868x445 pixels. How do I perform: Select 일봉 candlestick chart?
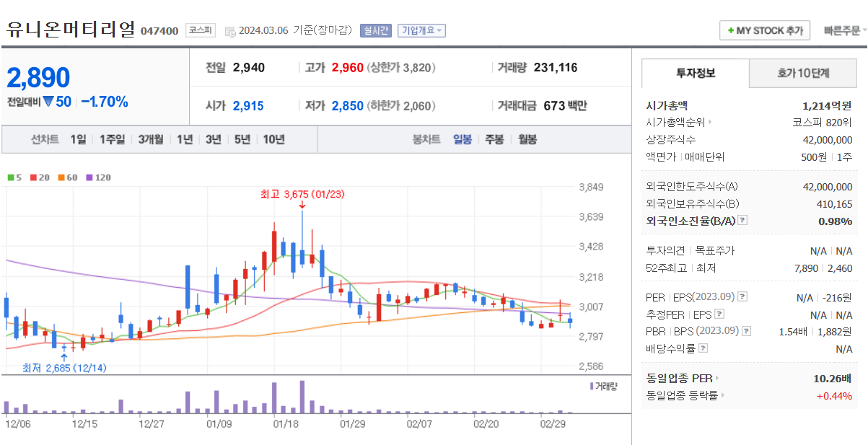click(463, 140)
